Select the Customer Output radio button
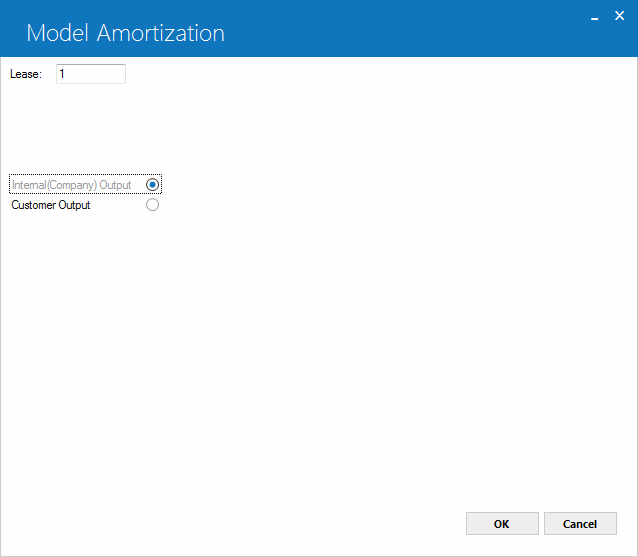638x557 pixels. [x=153, y=205]
